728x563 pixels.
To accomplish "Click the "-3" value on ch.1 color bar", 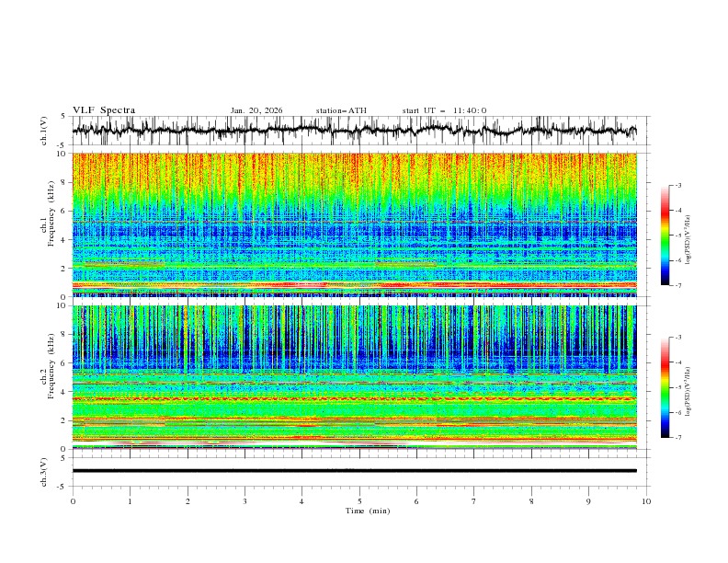I will [677, 185].
